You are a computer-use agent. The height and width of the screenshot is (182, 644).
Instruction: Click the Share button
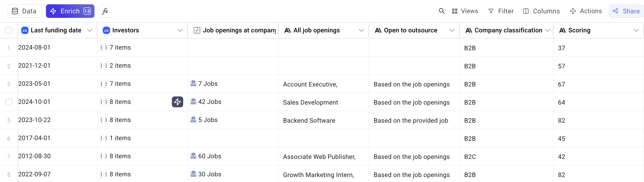click(627, 11)
